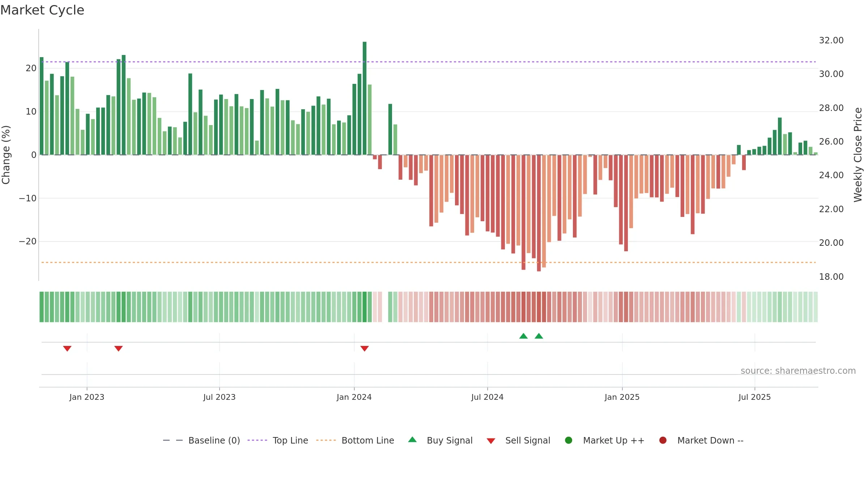Click the last pale green heatmap cell on the right

pos(816,307)
